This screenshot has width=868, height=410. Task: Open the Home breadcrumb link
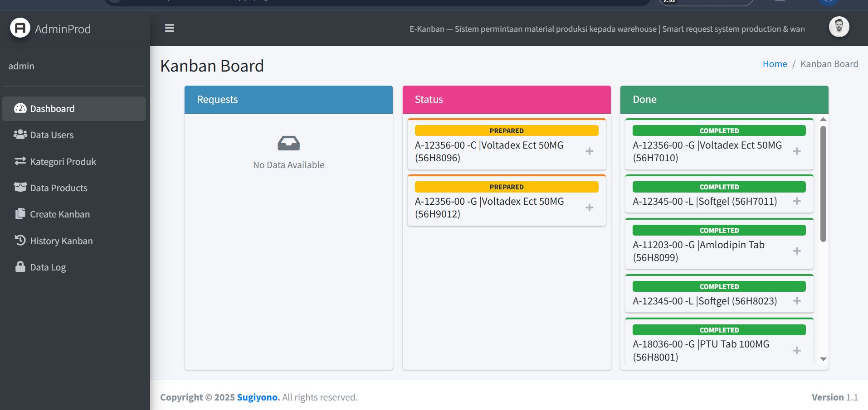[x=775, y=64]
